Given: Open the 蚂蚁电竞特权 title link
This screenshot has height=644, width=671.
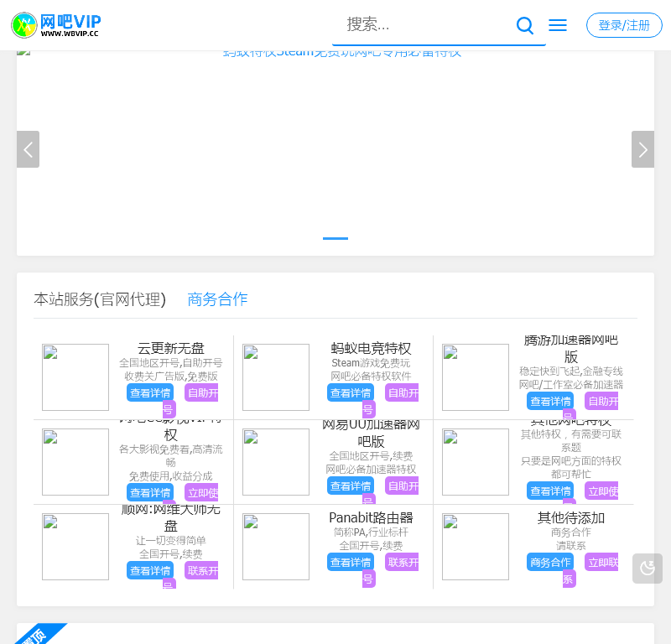Looking at the screenshot, I should point(371,348).
